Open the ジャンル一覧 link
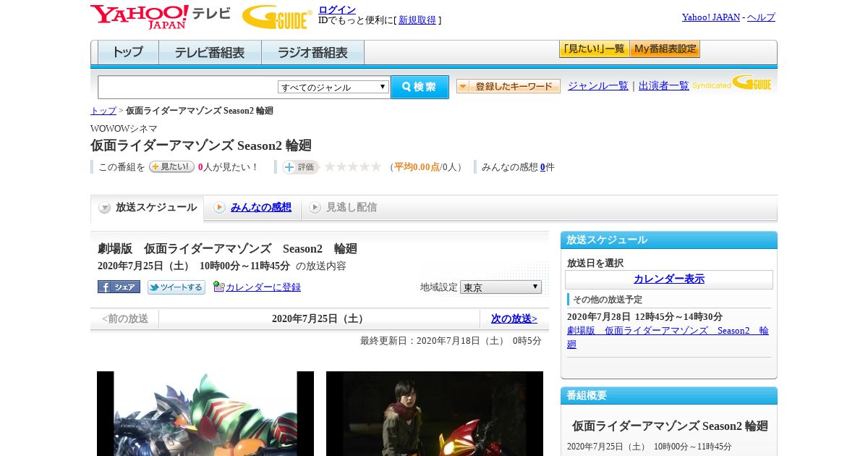Image resolution: width=868 pixels, height=456 pixels. pos(598,86)
